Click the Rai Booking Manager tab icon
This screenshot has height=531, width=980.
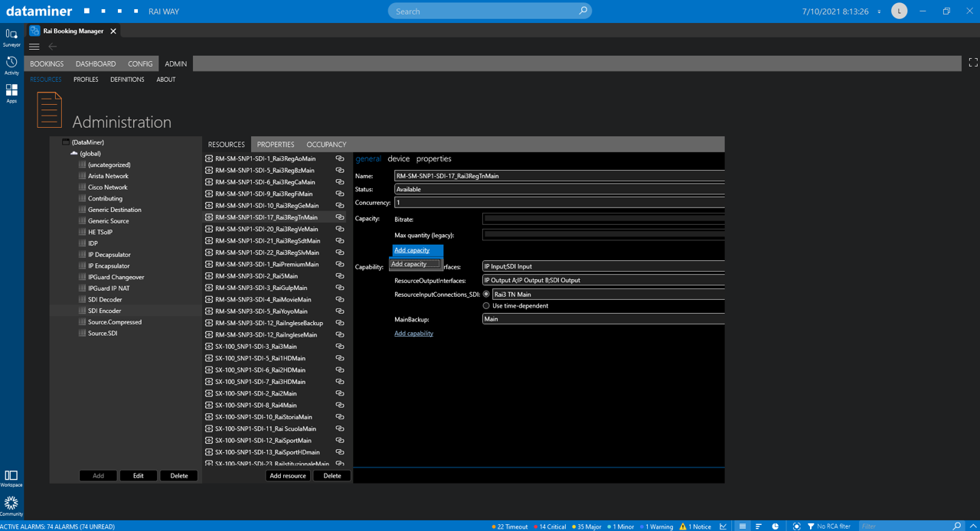34,31
